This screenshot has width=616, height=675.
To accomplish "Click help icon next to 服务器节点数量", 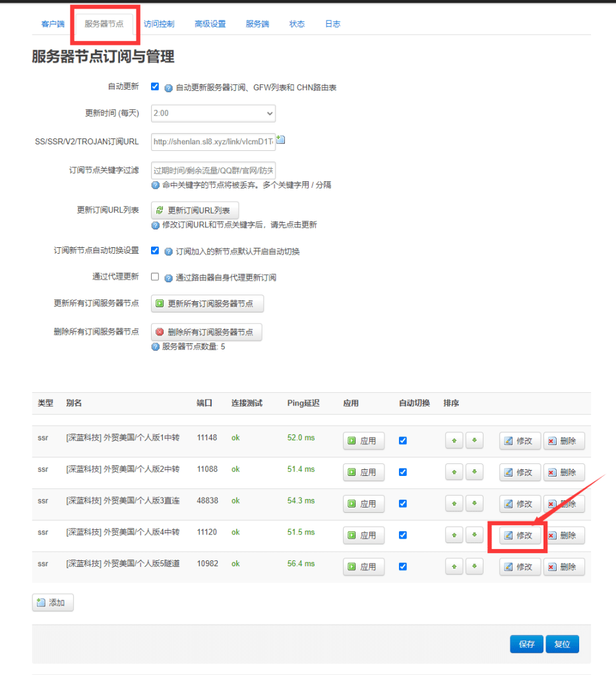I will pyautogui.click(x=156, y=347).
